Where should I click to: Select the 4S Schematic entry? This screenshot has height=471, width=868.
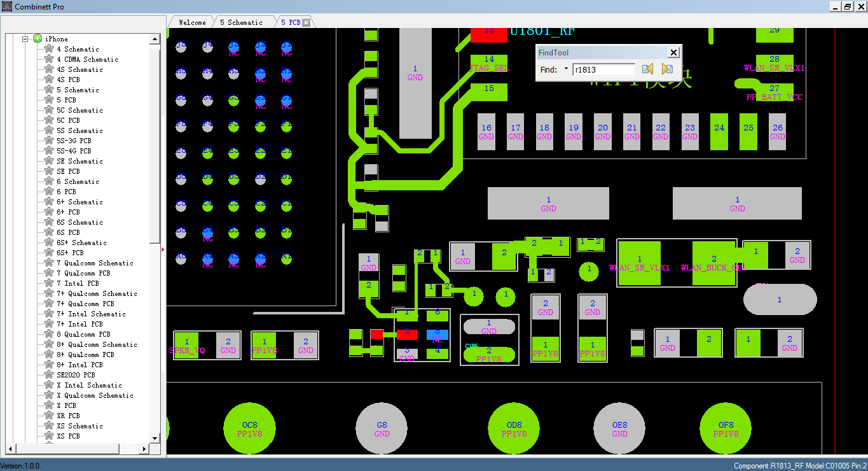coord(79,69)
